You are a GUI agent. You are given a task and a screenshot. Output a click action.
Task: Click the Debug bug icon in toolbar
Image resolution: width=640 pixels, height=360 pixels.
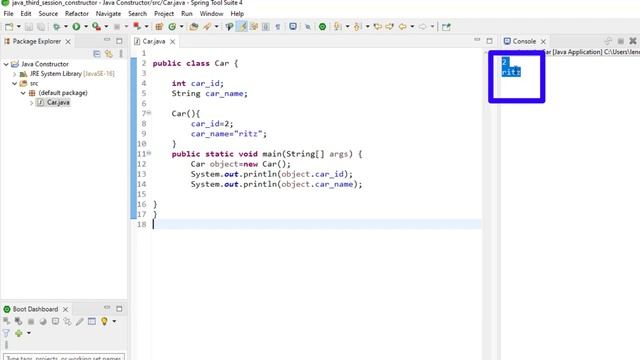56,27
